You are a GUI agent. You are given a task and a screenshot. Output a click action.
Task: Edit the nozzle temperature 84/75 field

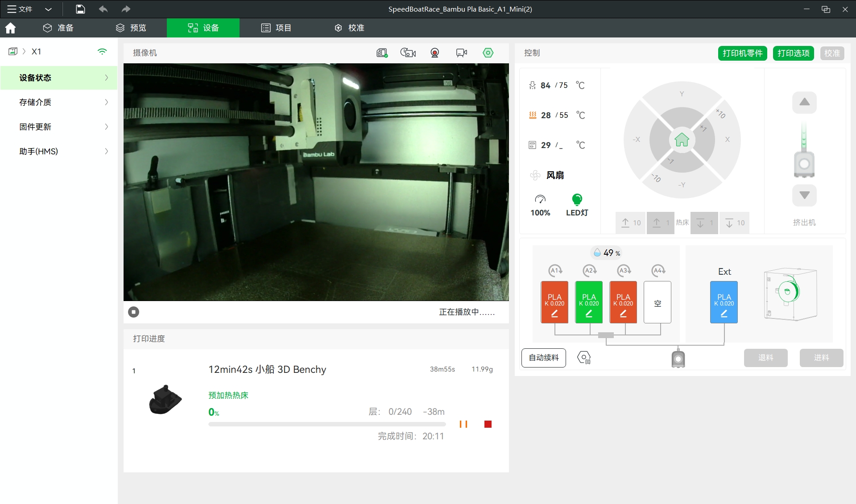[557, 85]
